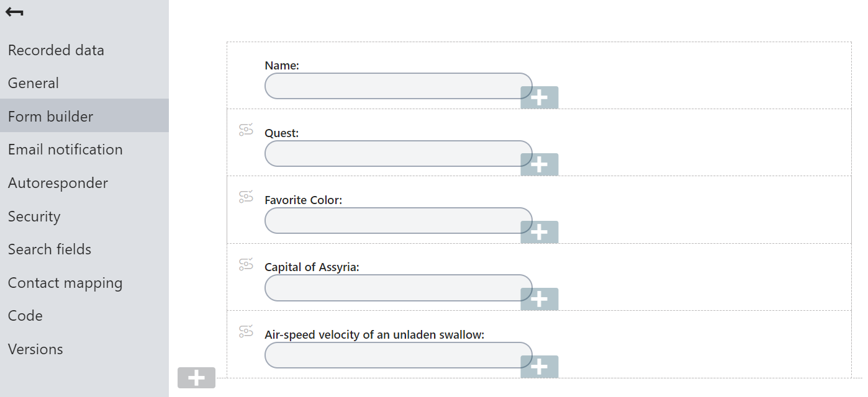Open the Versions section
The image size is (868, 397).
pos(35,349)
